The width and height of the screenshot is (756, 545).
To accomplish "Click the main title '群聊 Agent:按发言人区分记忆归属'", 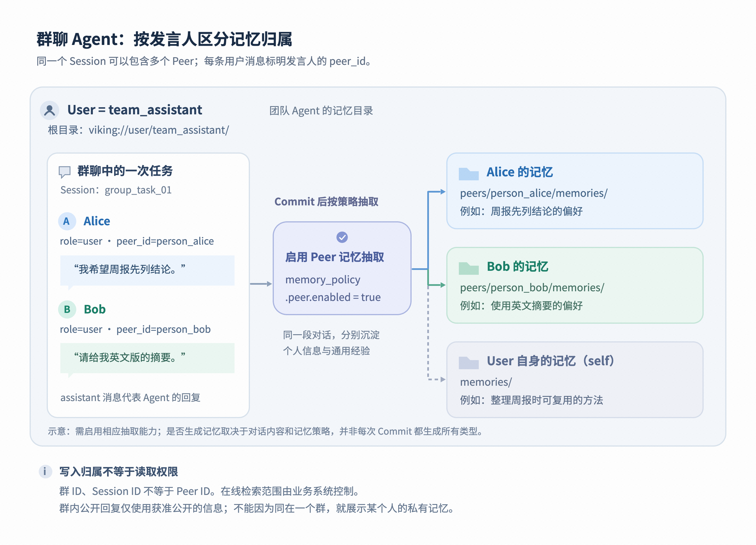I will [164, 39].
